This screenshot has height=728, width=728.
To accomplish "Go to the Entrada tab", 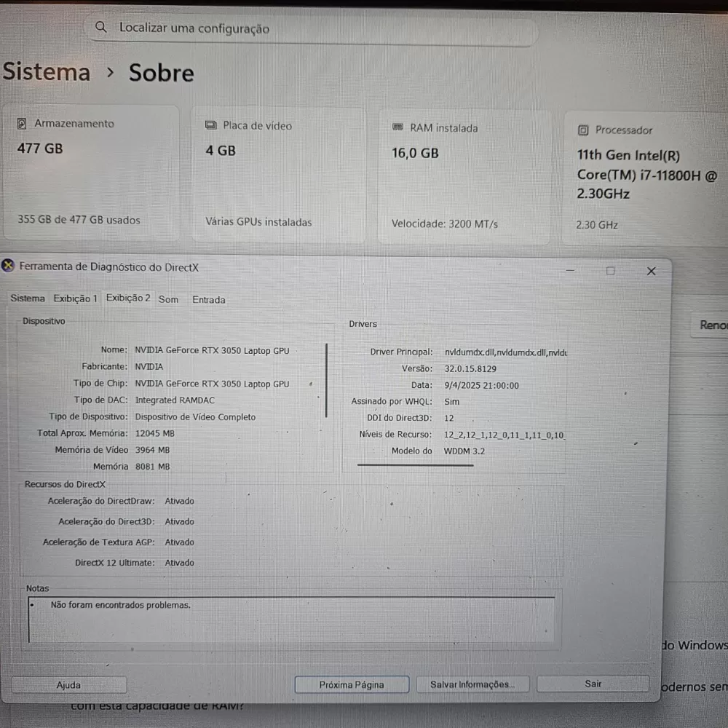I will coord(208,299).
